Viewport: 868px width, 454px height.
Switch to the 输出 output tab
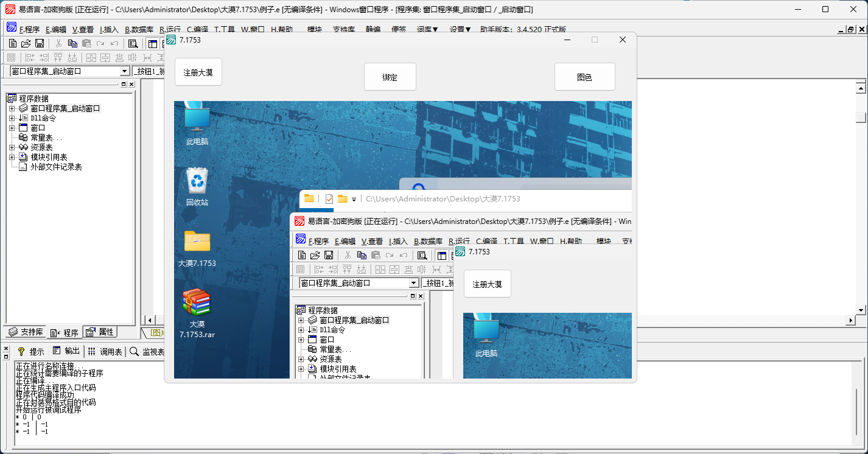[66, 352]
